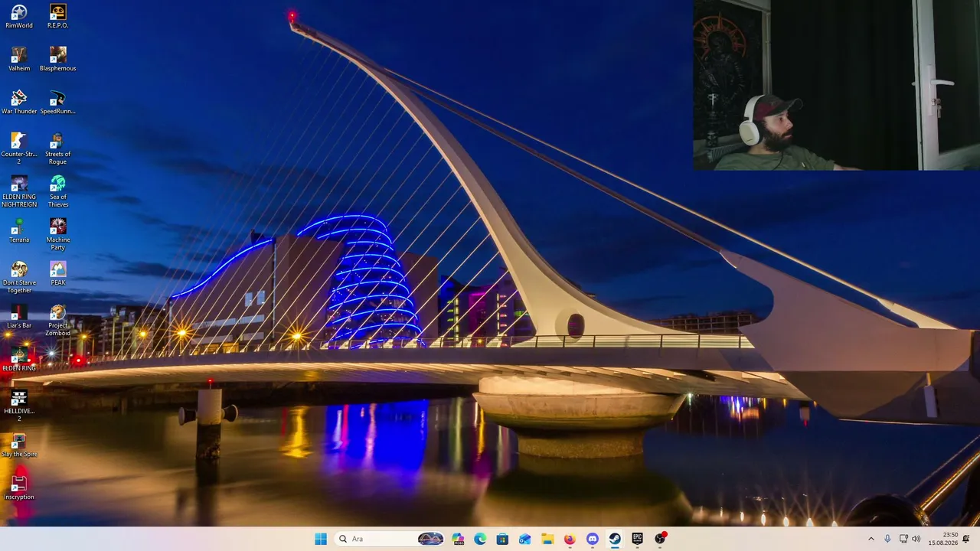
Task: Select Don't Starve Together shortcut
Action: pos(19,277)
